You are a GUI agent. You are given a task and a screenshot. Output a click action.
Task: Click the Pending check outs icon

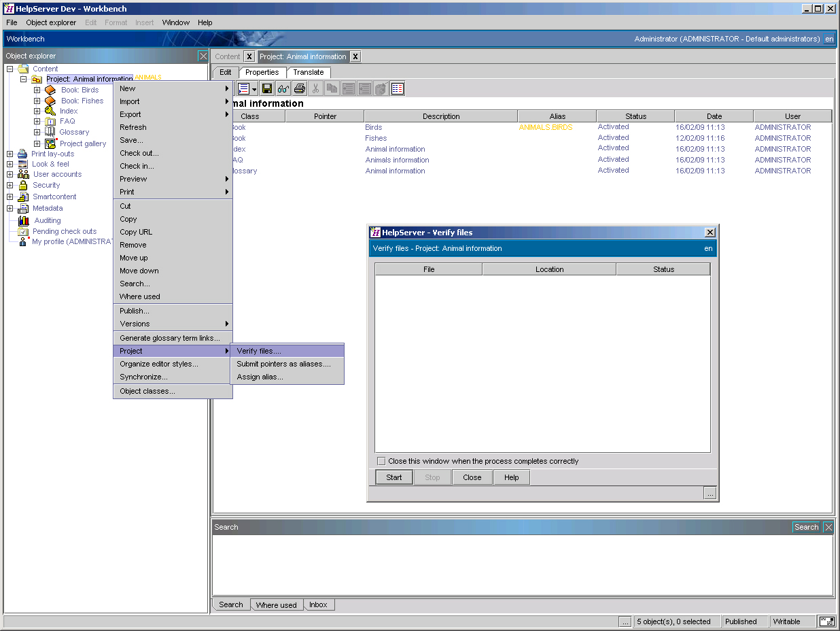24,231
